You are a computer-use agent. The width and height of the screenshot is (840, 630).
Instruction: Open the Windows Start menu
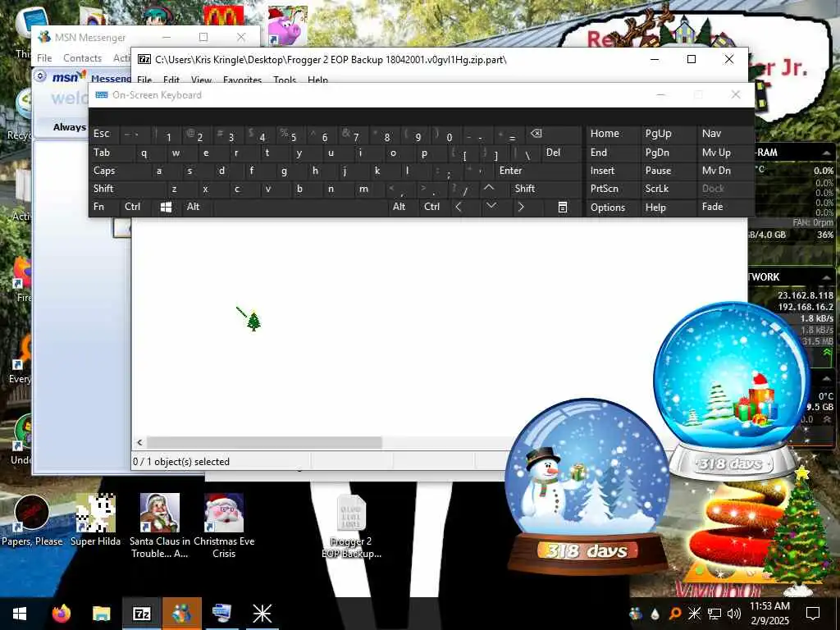point(20,614)
